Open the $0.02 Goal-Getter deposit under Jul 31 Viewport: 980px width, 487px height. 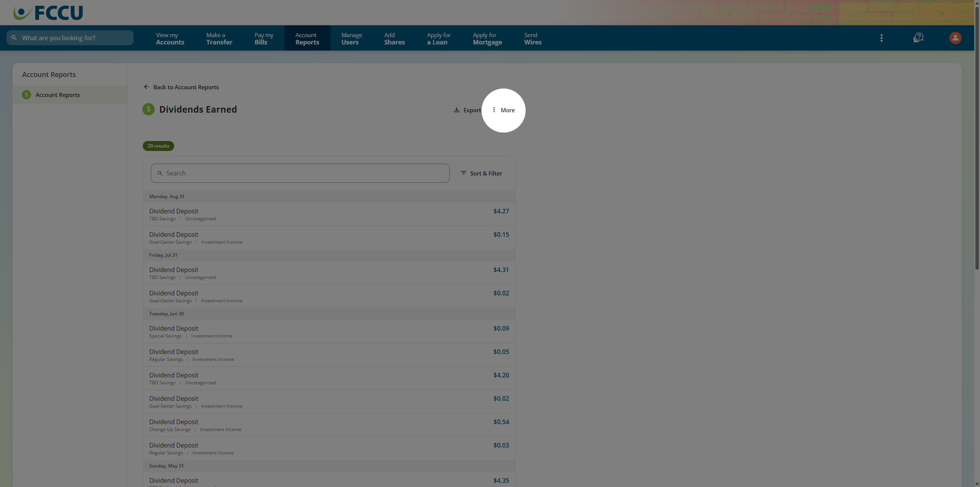pyautogui.click(x=329, y=296)
